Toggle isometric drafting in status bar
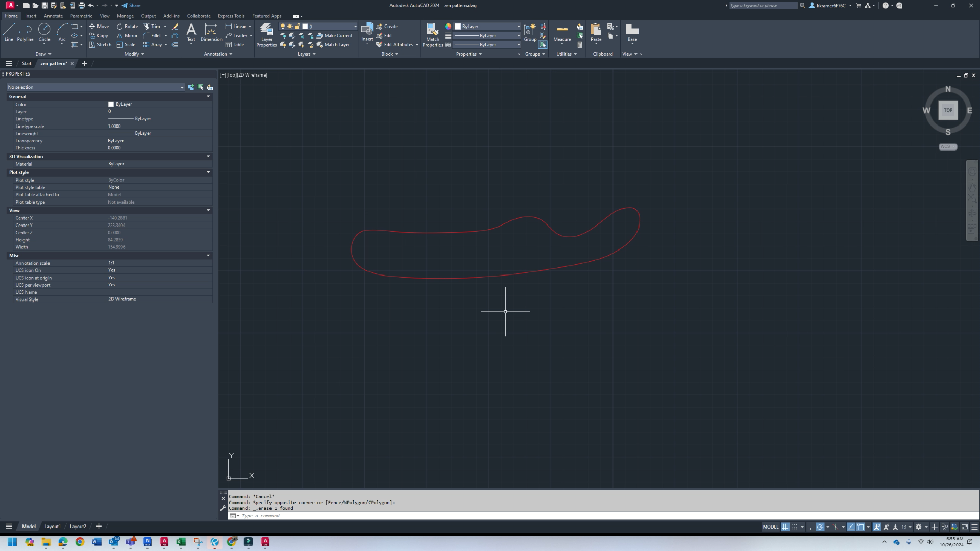980x551 pixels. click(836, 527)
